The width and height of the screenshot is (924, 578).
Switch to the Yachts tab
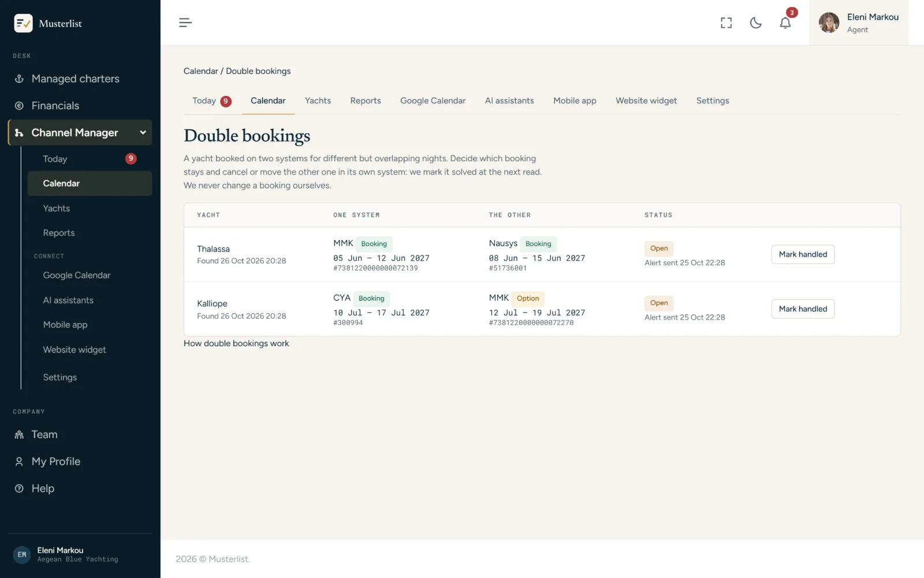[x=318, y=101]
